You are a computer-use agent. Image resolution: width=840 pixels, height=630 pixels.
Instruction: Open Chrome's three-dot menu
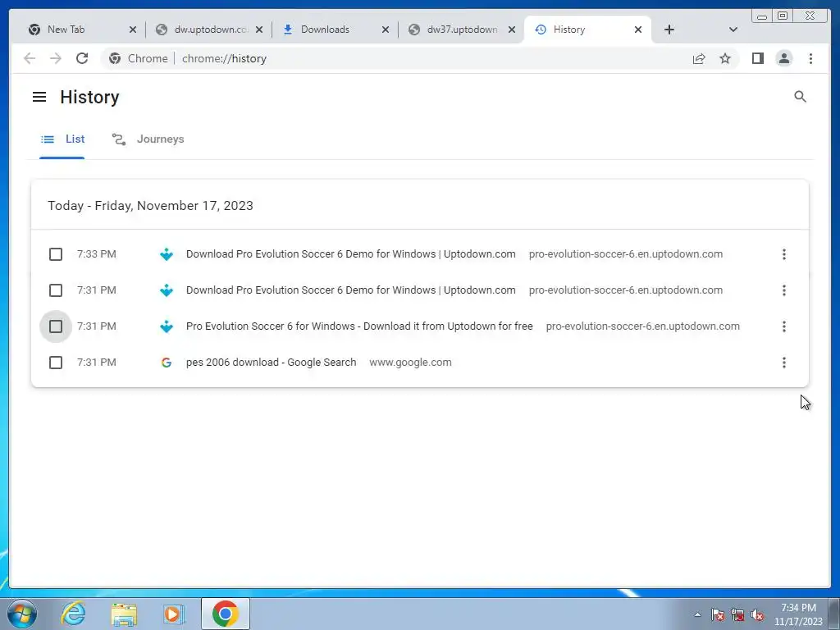pos(810,58)
